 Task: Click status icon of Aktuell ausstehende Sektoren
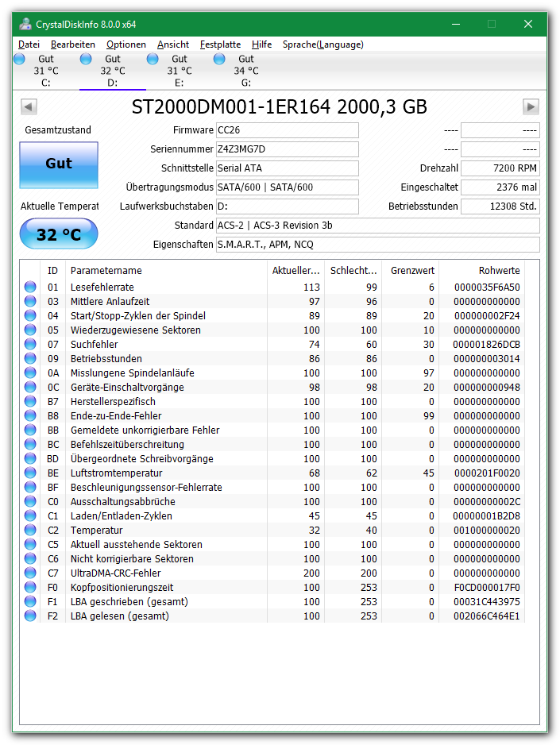tap(30, 543)
